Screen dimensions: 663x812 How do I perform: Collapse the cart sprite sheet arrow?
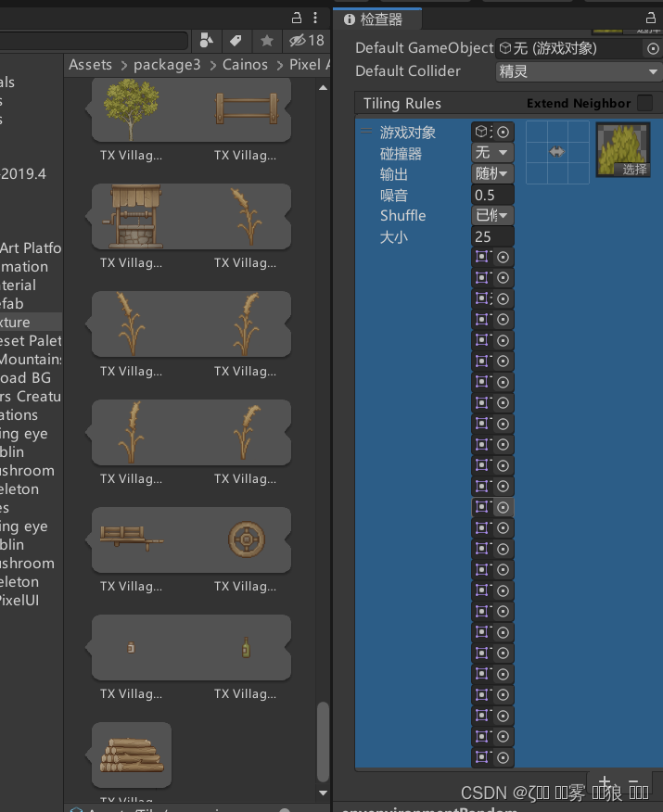click(88, 539)
